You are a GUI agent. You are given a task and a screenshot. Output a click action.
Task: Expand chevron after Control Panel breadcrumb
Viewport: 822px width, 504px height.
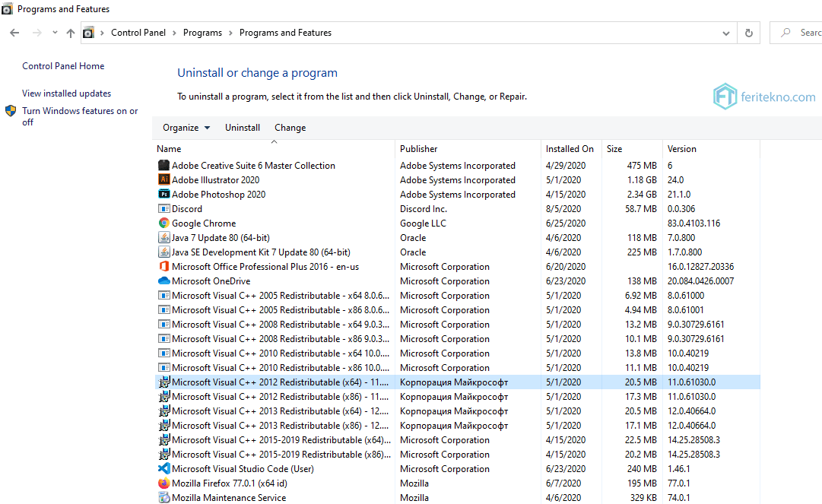pyautogui.click(x=175, y=33)
